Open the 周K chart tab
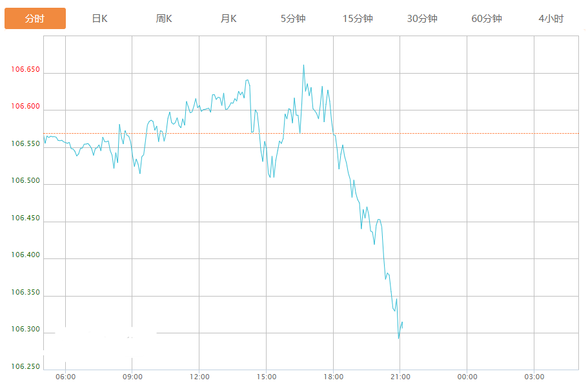The height and width of the screenshot is (387, 588). (x=164, y=19)
